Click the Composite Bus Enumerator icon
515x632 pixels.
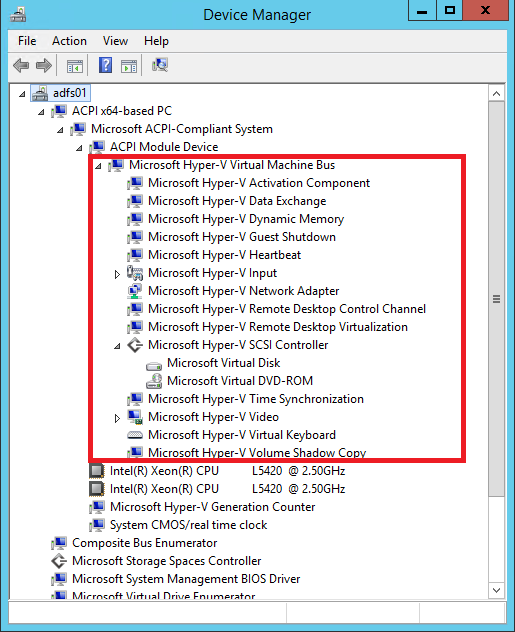tap(59, 543)
